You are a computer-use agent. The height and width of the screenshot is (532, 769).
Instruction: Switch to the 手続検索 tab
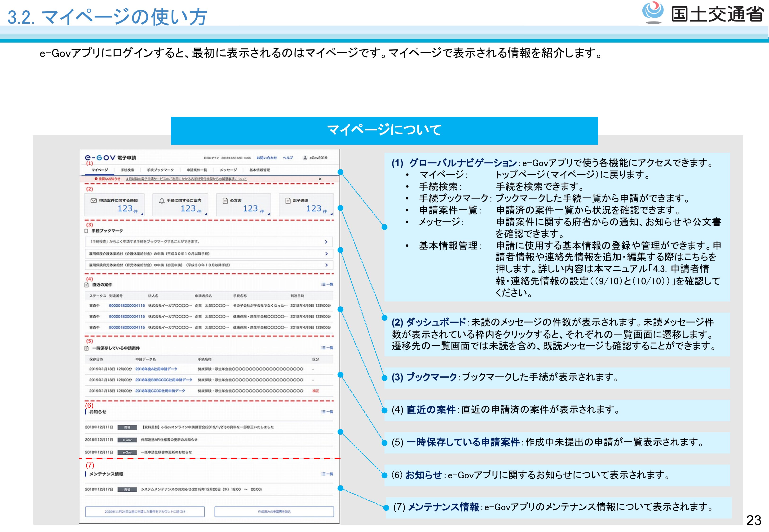(x=127, y=170)
